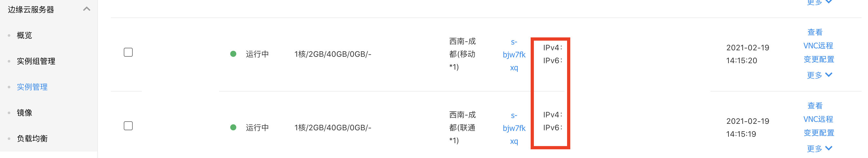
Task: Collapse the 边缘云服务器 sidebar section
Action: tap(87, 9)
